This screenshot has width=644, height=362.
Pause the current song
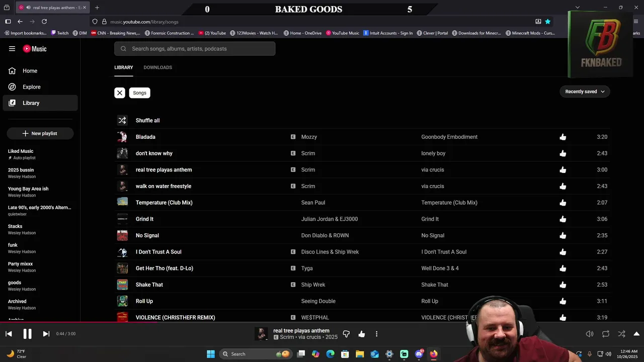pos(27,334)
